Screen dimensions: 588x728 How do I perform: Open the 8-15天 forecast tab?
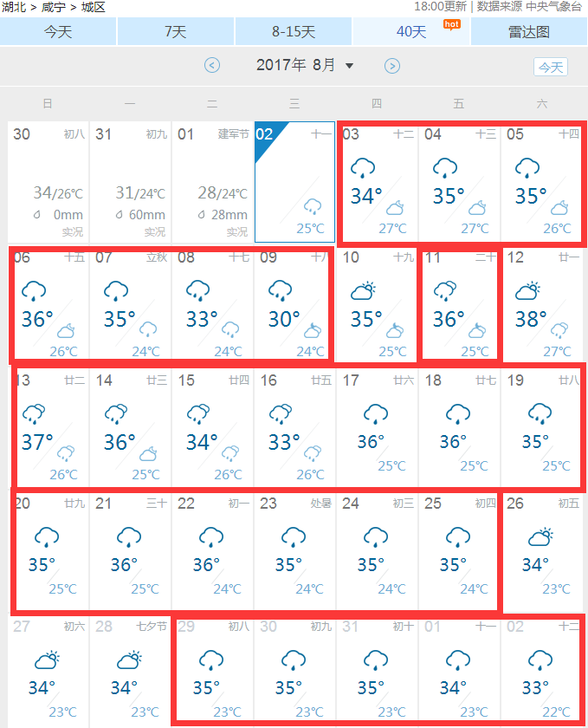pyautogui.click(x=294, y=31)
